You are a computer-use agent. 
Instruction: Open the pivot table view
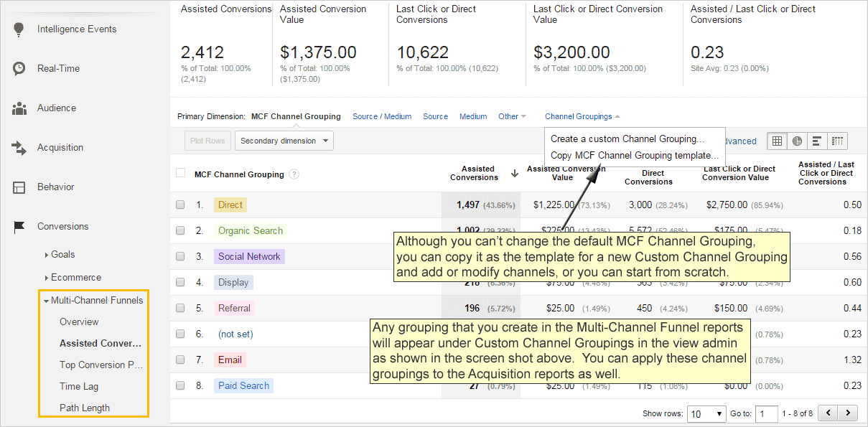(837, 141)
